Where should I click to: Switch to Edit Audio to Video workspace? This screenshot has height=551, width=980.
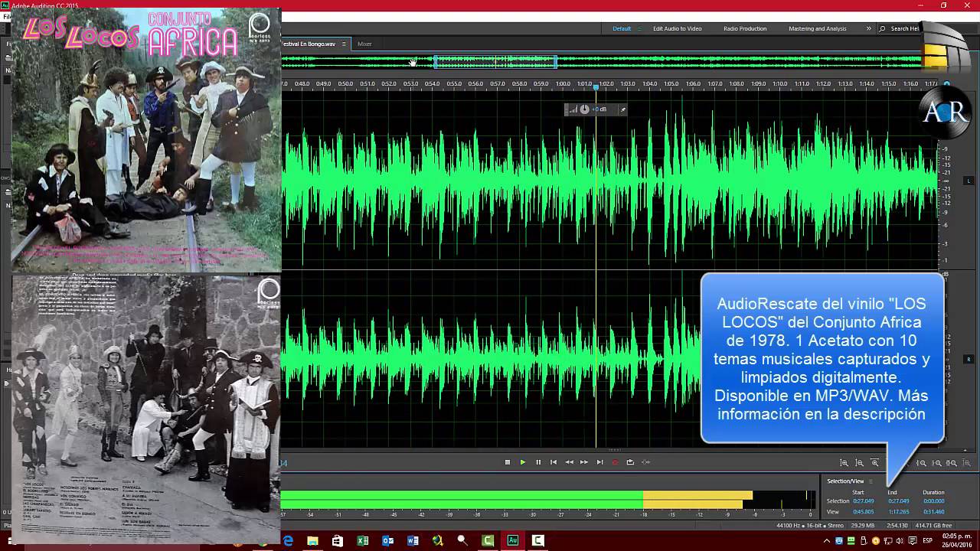click(x=677, y=29)
